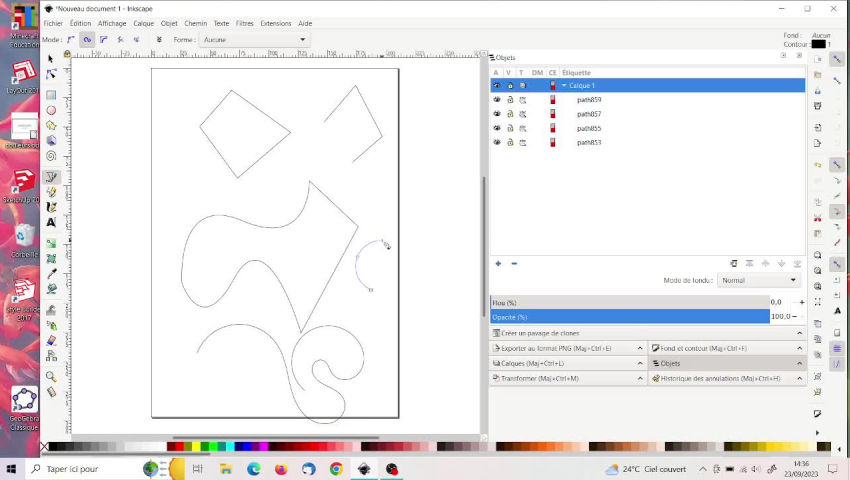Expand Historique des annulations panel
This screenshot has height=480, width=850.
coord(727,379)
